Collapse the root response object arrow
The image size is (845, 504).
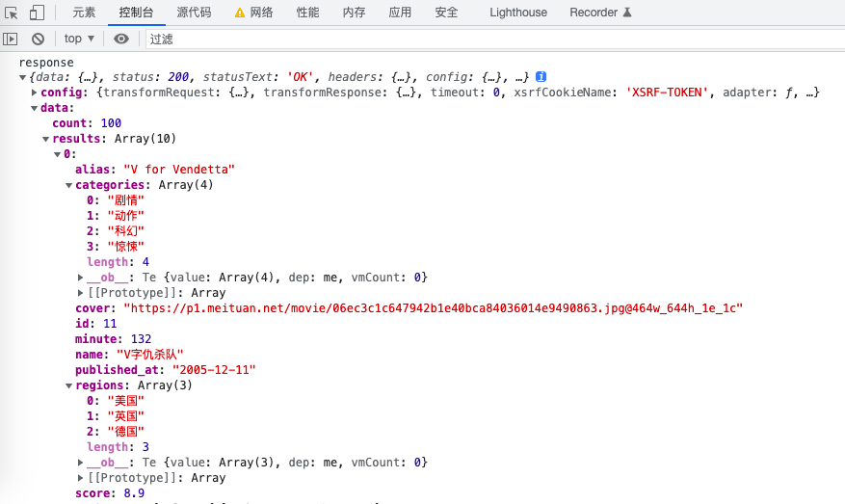point(22,78)
